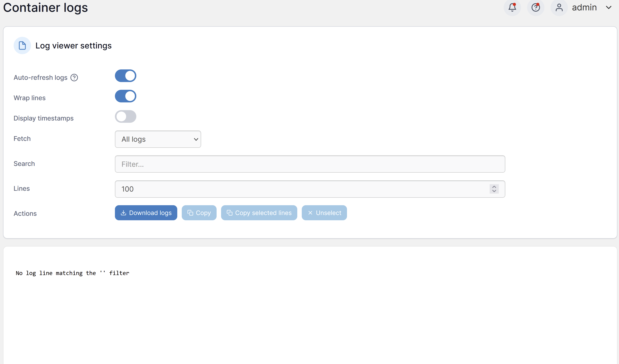This screenshot has height=364, width=619.
Task: Click the Unselect button
Action: pos(324,213)
